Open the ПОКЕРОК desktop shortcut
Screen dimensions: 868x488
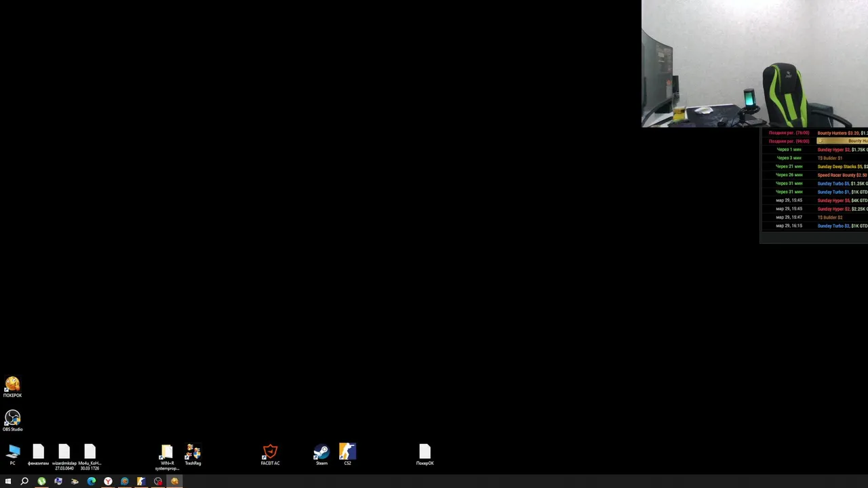point(12,387)
